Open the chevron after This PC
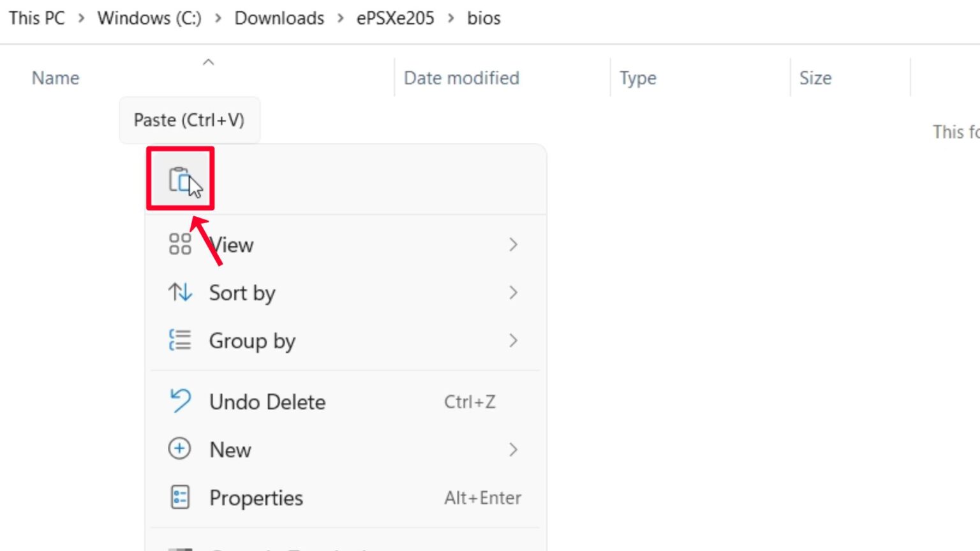 tap(81, 18)
